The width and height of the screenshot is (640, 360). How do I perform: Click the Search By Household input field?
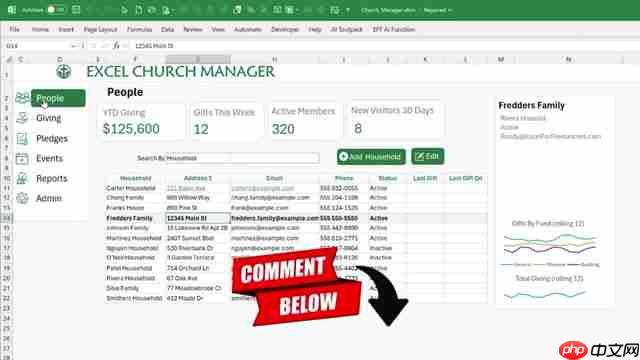228,158
